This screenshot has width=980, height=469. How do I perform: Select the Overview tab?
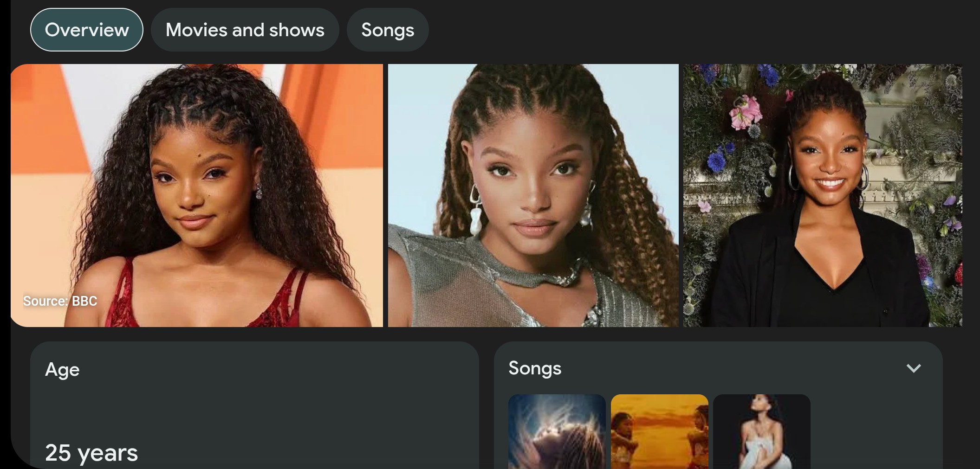(87, 30)
